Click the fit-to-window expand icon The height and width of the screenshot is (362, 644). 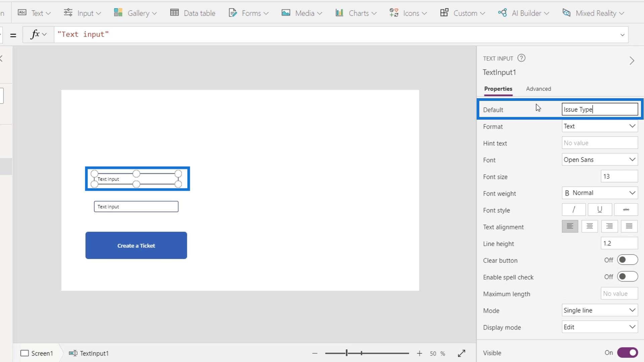462,353
